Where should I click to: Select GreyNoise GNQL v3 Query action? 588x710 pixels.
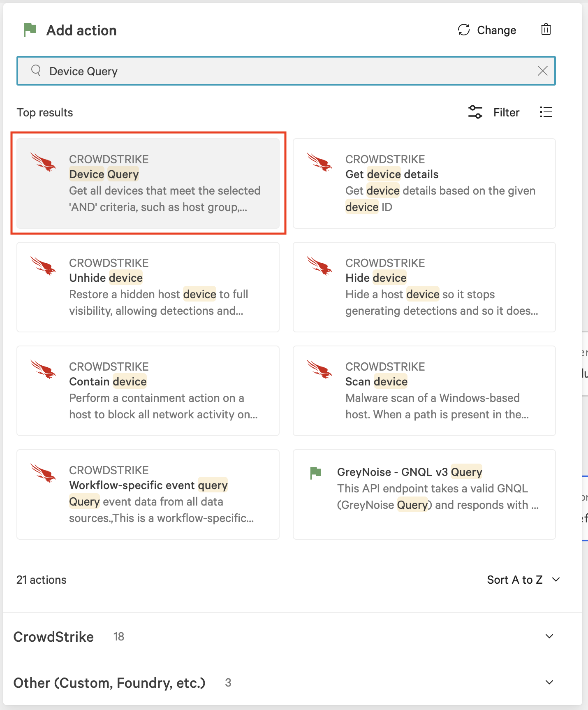(424, 494)
